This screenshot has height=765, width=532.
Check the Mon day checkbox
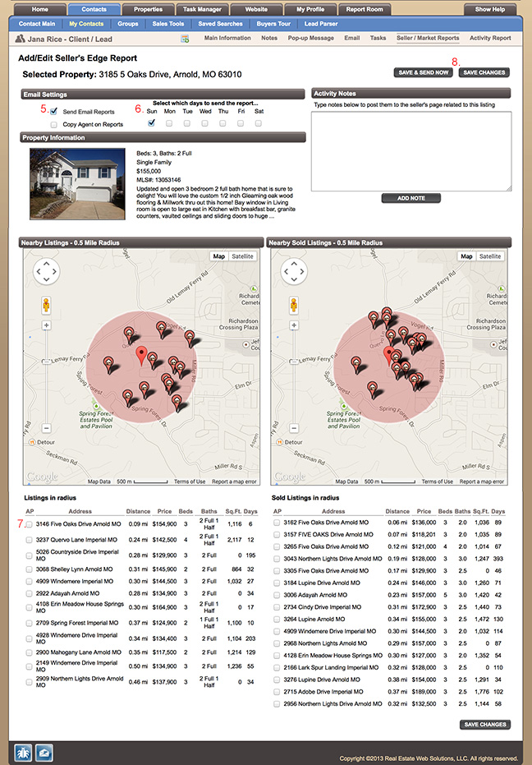coord(169,123)
